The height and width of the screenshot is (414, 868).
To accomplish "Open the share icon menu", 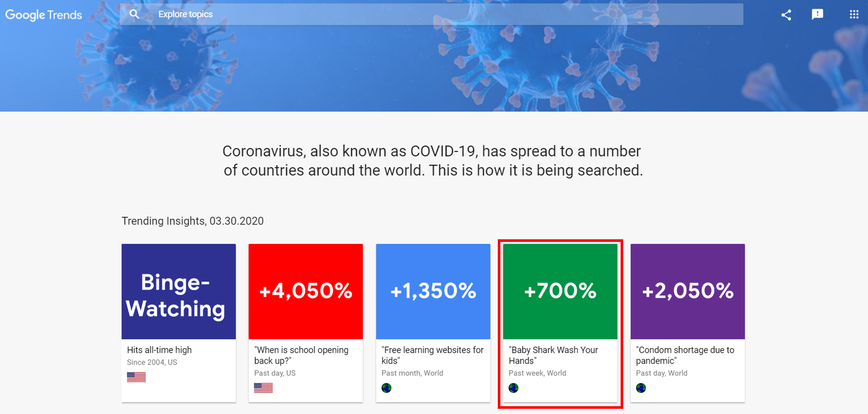I will pos(786,15).
